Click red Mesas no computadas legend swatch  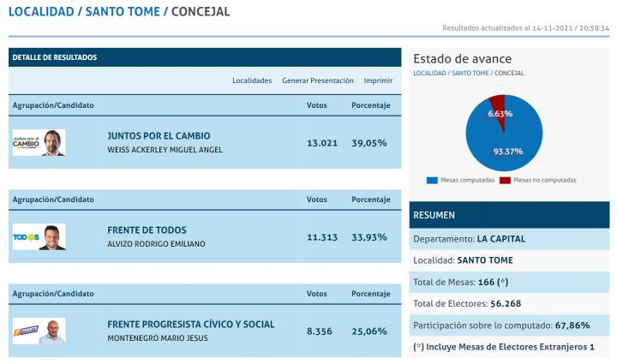coord(505,181)
